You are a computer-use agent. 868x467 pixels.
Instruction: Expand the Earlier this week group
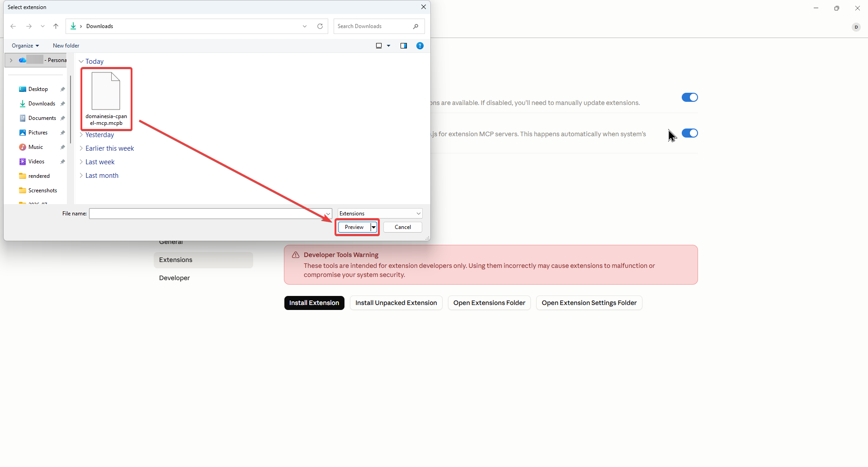(81, 148)
